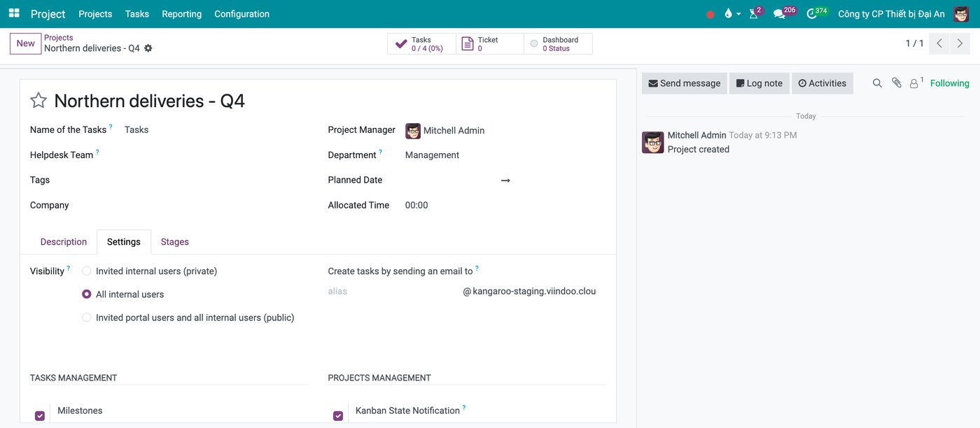Open the Helpdesk Team dropdown field
This screenshot has width=980, height=428.
(216, 155)
